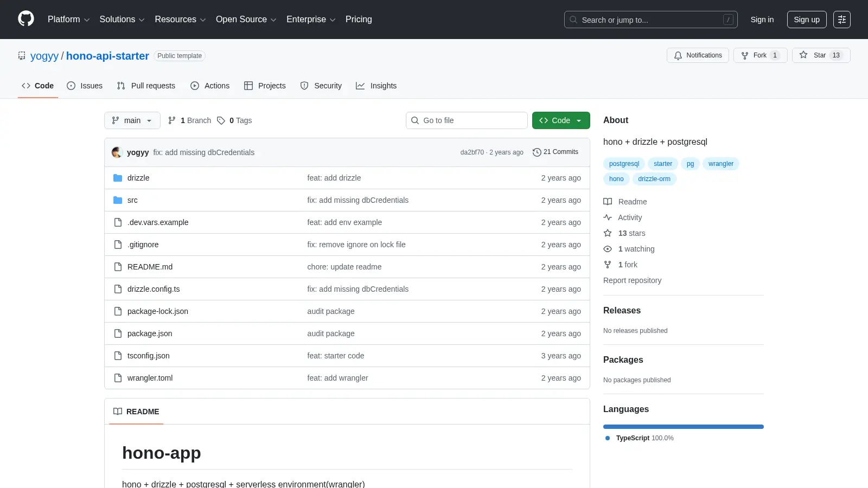Focus the Search or jump to field
868x488 pixels.
click(x=651, y=20)
